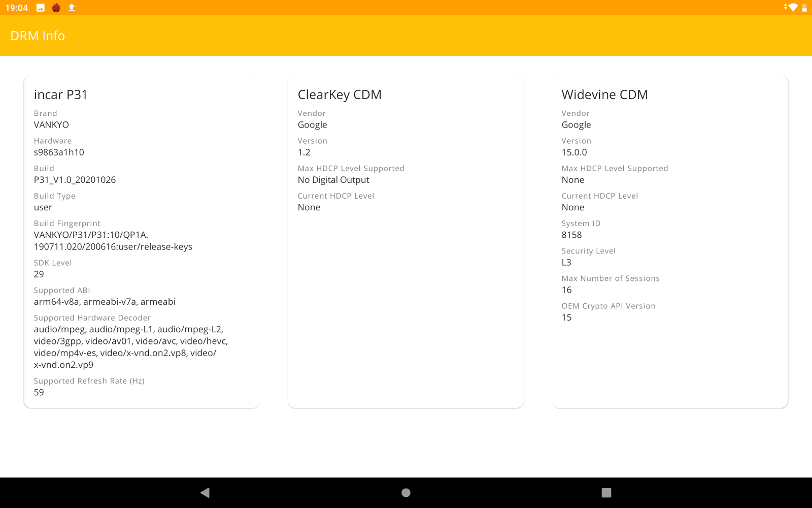The image size is (812, 508).
Task: Click the DRM Info app title
Action: point(38,36)
